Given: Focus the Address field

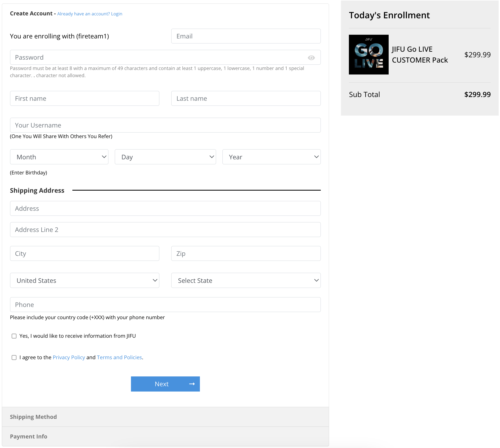Looking at the screenshot, I should (x=165, y=208).
